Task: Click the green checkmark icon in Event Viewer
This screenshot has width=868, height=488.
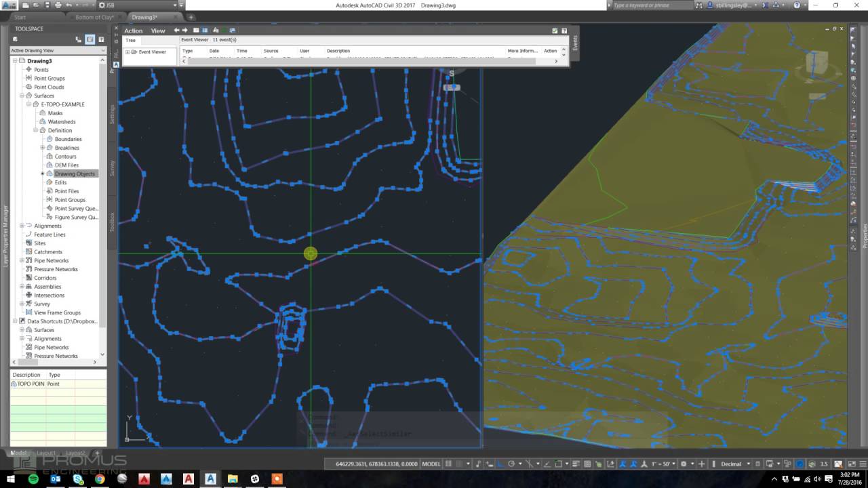Action: (x=555, y=31)
